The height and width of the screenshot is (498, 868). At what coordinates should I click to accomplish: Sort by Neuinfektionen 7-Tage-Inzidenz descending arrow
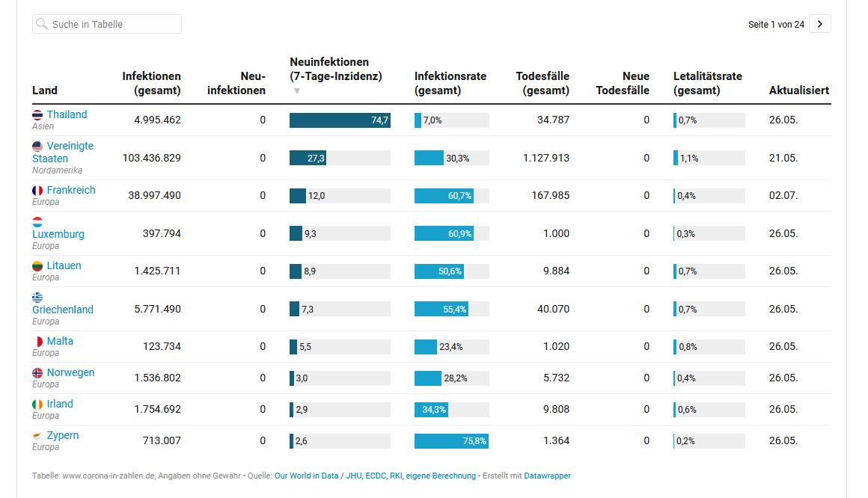[297, 91]
